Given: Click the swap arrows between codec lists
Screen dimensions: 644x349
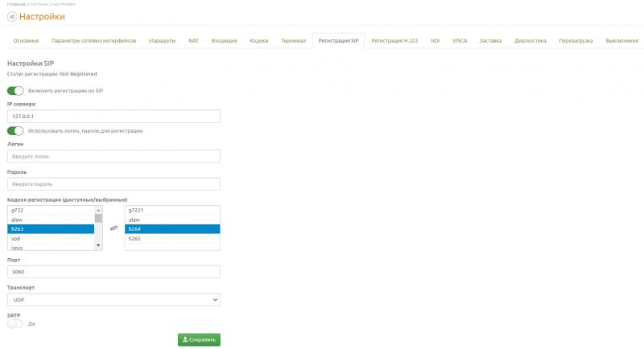Looking at the screenshot, I should click(114, 228).
